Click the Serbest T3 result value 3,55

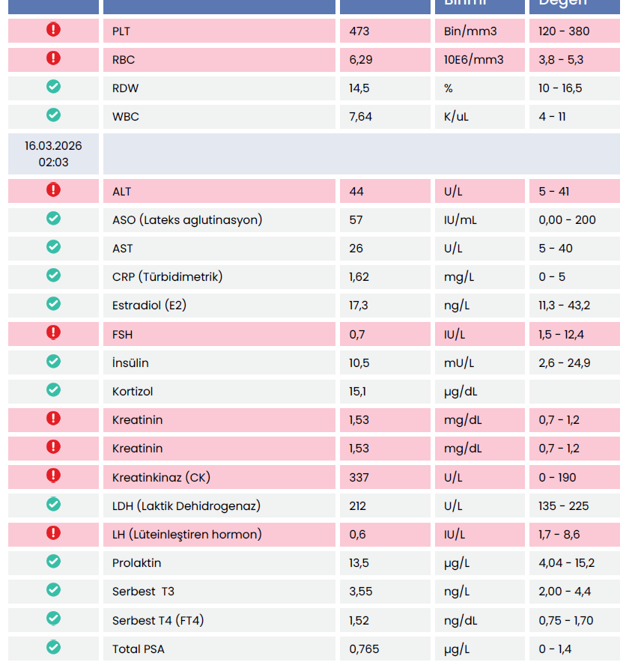[362, 592]
